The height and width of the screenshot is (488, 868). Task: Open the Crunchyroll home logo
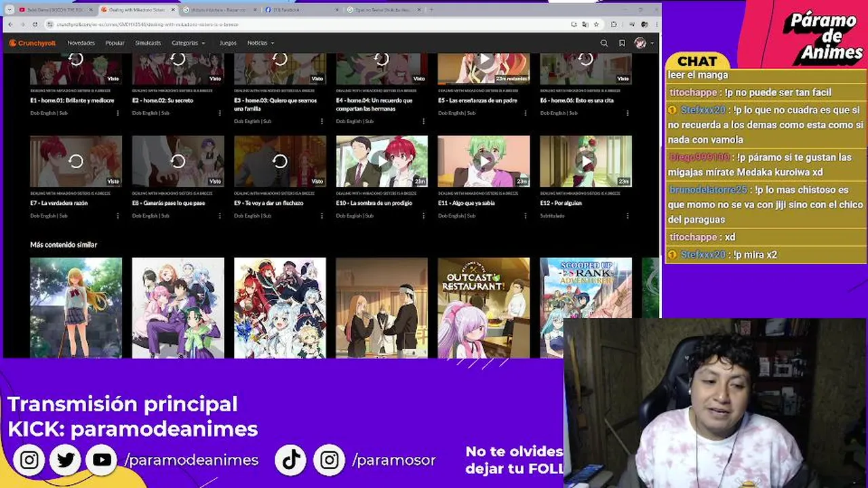click(x=32, y=43)
